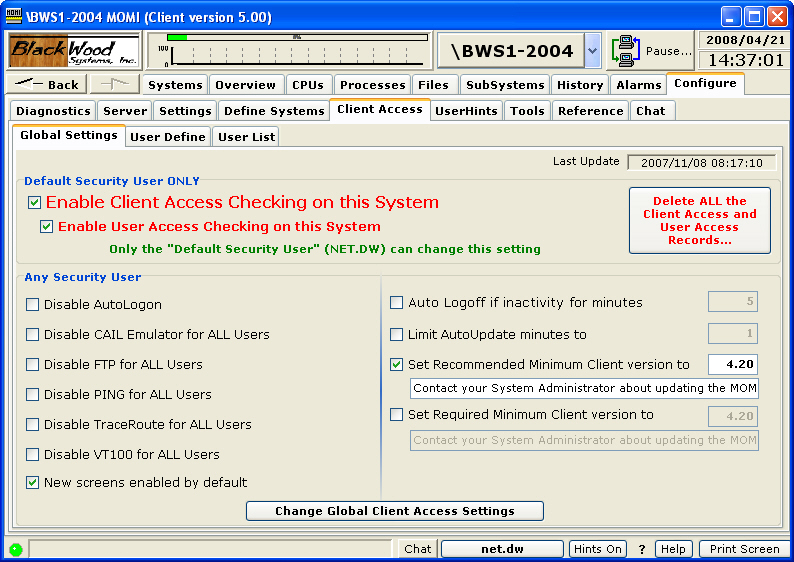Uncheck New screens enabled by default

(33, 483)
